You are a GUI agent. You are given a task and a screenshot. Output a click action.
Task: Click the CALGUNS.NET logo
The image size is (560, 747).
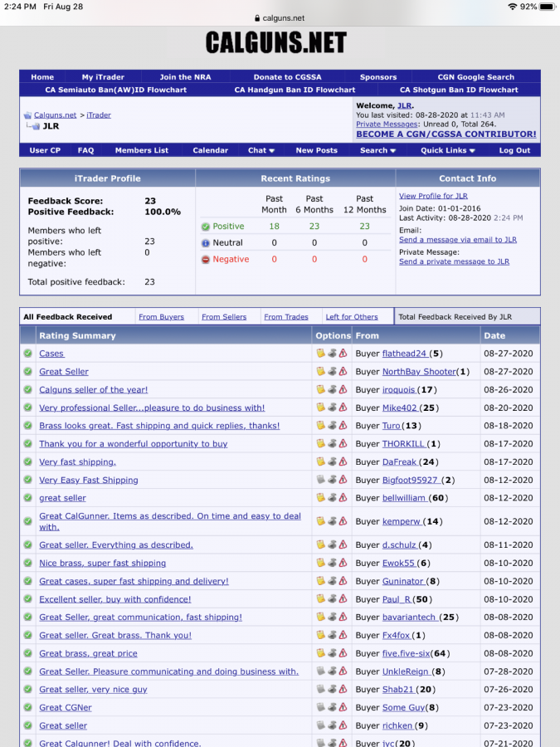(x=276, y=42)
